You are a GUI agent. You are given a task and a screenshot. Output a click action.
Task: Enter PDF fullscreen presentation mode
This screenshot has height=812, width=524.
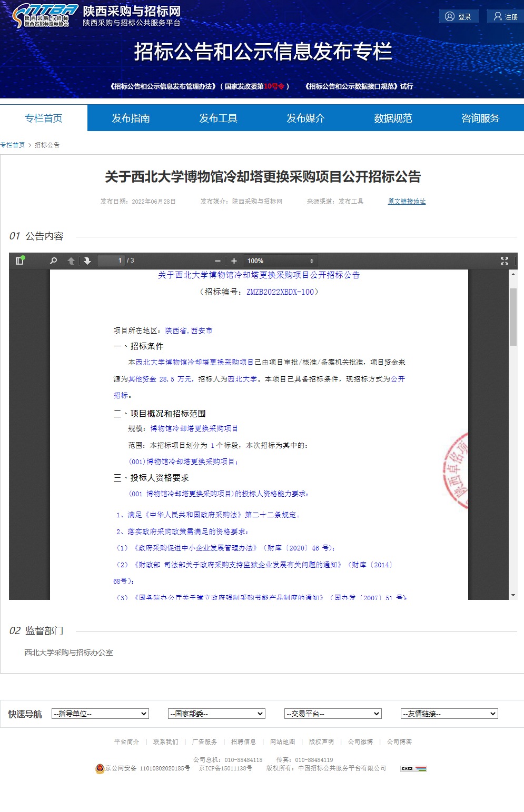504,260
